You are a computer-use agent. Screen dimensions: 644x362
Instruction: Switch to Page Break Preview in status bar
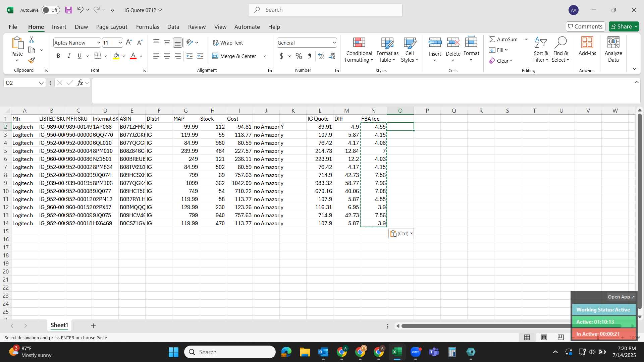click(x=561, y=337)
